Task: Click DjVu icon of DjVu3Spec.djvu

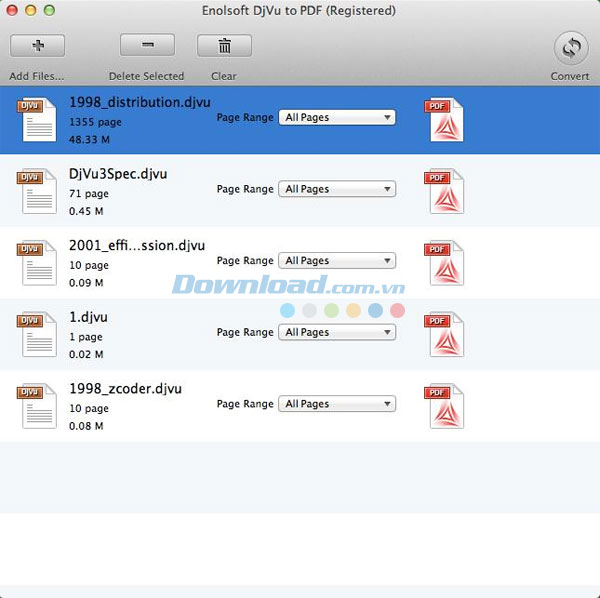Action: click(37, 191)
